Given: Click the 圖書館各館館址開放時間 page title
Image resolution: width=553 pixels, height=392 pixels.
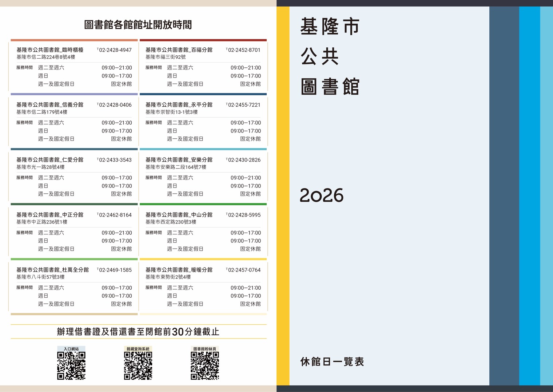Looking at the screenshot, I should (138, 25).
